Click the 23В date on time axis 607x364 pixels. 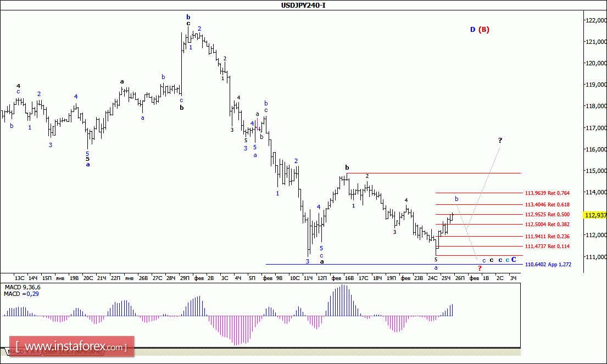419,278
